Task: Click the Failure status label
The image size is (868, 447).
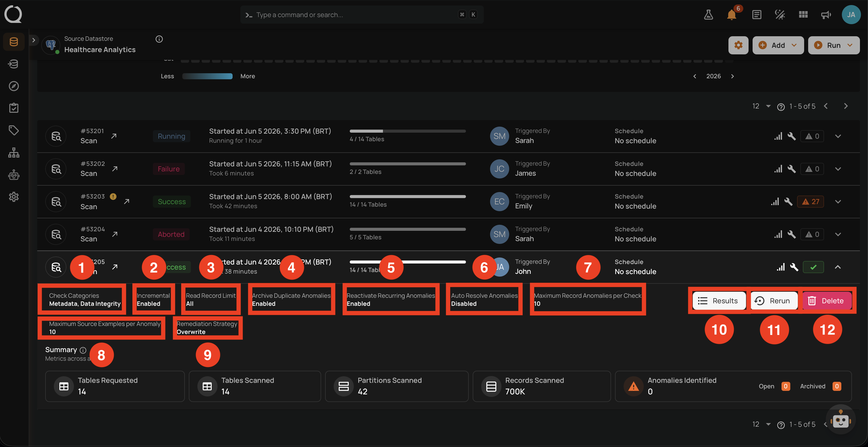Action: [x=169, y=169]
